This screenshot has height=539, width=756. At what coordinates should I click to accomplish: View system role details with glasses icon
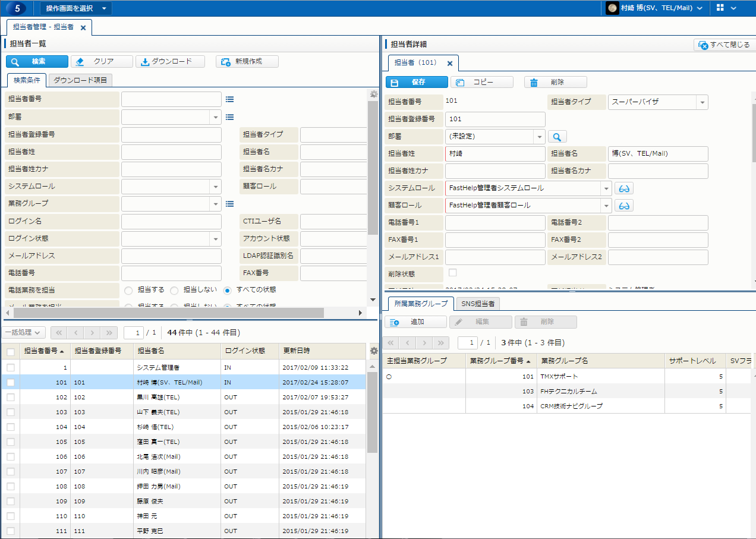click(x=624, y=188)
